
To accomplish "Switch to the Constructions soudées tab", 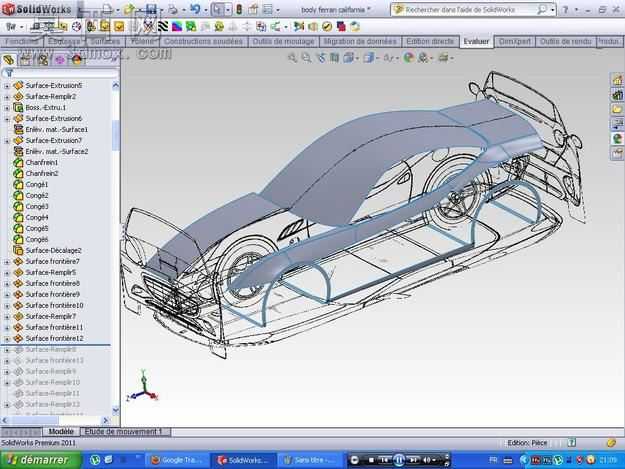I will click(203, 41).
